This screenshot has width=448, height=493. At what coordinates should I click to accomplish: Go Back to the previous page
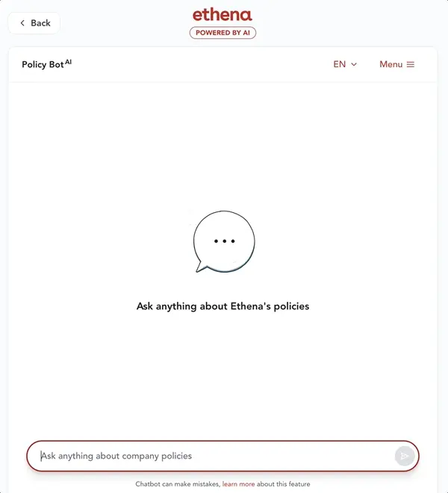[x=34, y=23]
